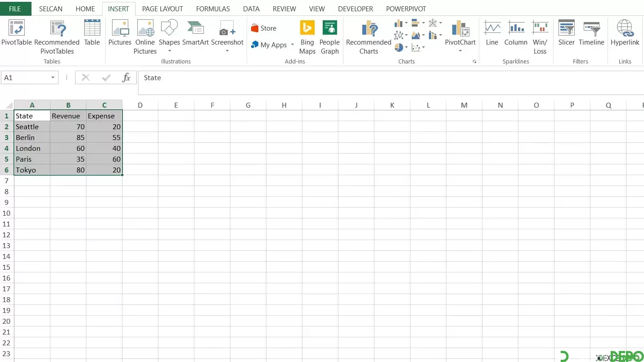Image resolution: width=644 pixels, height=362 pixels.
Task: Select the Revenue header cell
Action: (x=68, y=116)
